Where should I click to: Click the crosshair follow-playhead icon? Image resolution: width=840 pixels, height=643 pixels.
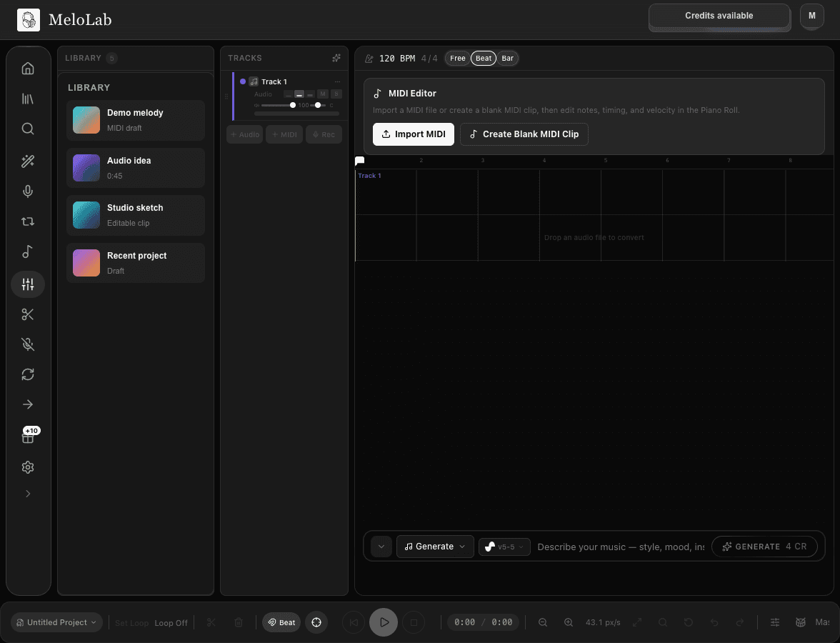click(x=316, y=622)
